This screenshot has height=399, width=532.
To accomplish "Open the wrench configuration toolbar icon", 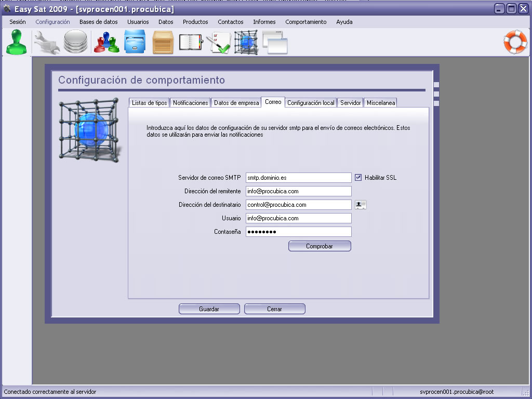I will point(46,42).
